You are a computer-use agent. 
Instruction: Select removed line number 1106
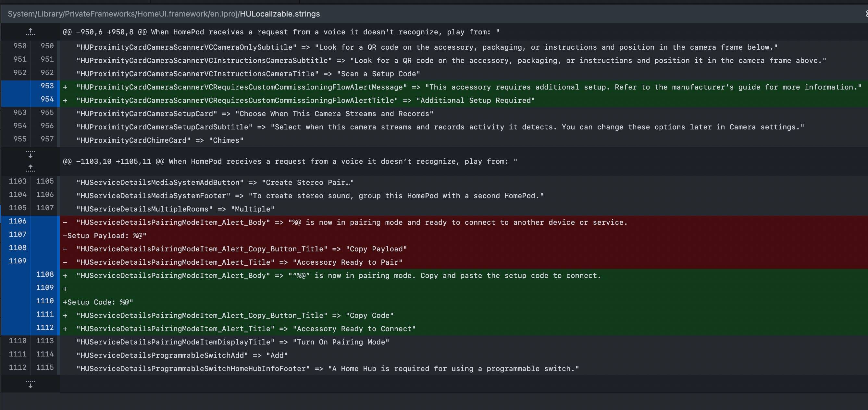pyautogui.click(x=18, y=221)
